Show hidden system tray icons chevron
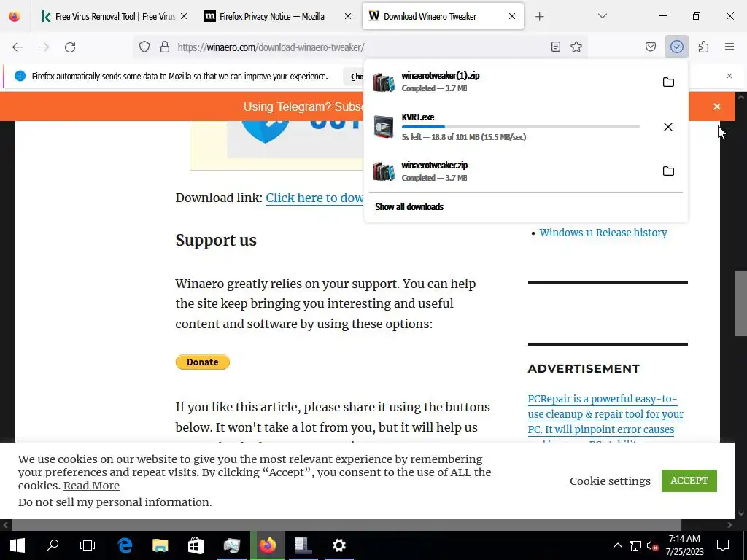This screenshot has width=747, height=560. click(x=617, y=545)
